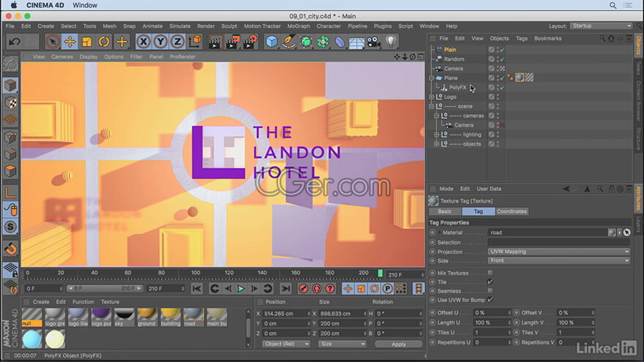Click the MoGraph Cloner array icon
Screen dimensions: 644x362
[x=323, y=42]
